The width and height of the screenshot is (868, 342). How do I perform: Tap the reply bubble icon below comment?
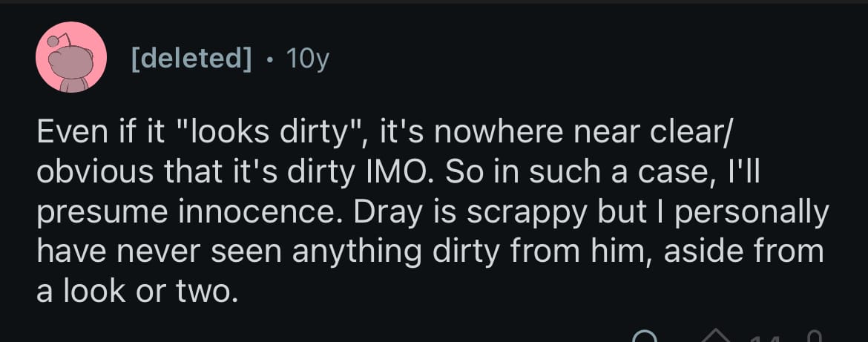pyautogui.click(x=646, y=338)
